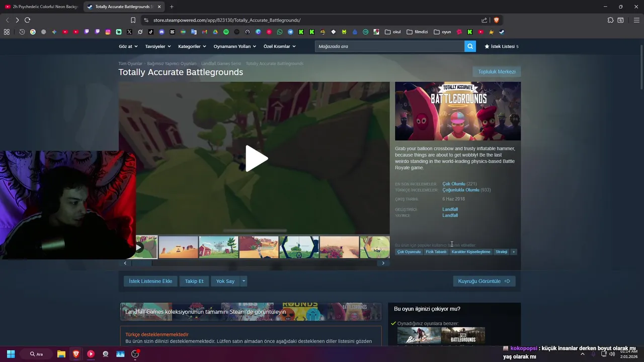Open Windows Start menu
The width and height of the screenshot is (644, 362).
tap(11, 354)
